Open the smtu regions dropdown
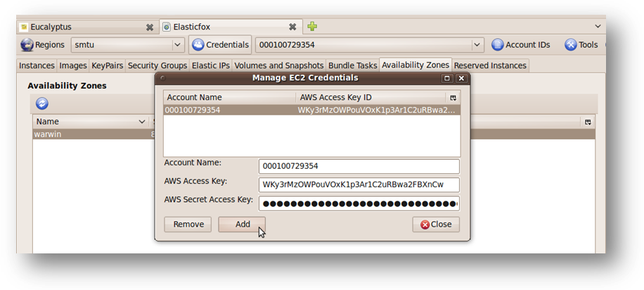This screenshot has height=290, width=644. pyautogui.click(x=127, y=45)
